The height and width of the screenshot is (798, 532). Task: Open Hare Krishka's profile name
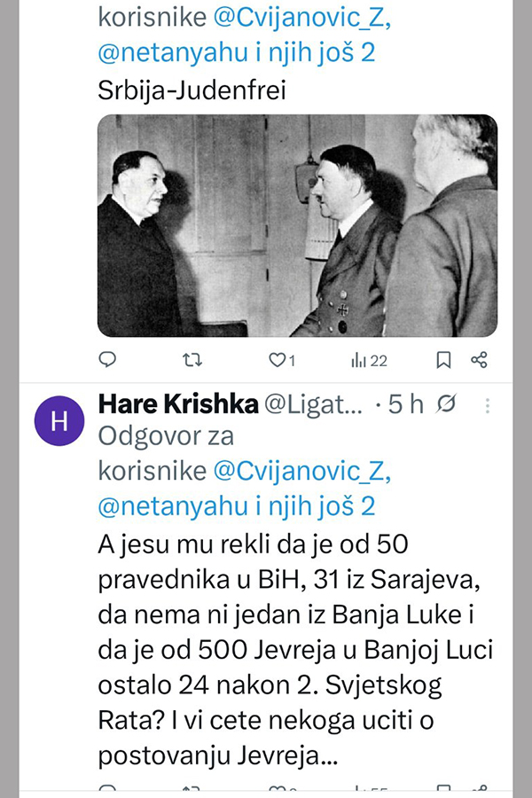pyautogui.click(x=178, y=404)
